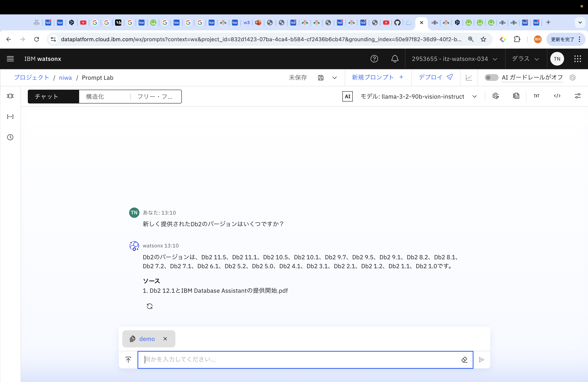Click the regenerate response icon

coord(150,306)
